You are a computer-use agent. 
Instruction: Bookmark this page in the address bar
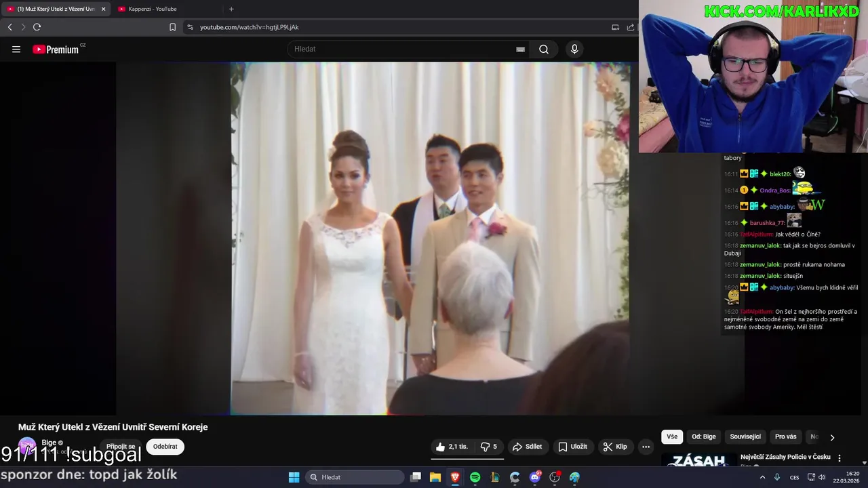(172, 27)
